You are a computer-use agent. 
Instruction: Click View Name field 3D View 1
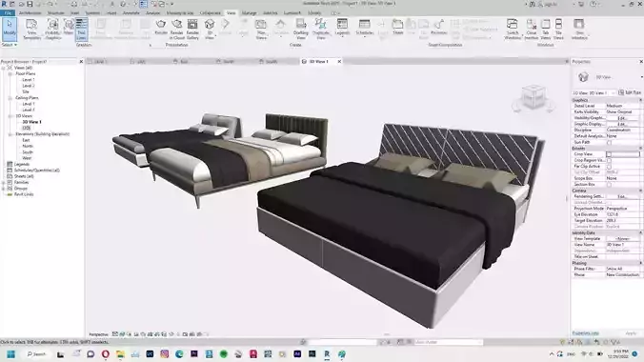click(623, 245)
